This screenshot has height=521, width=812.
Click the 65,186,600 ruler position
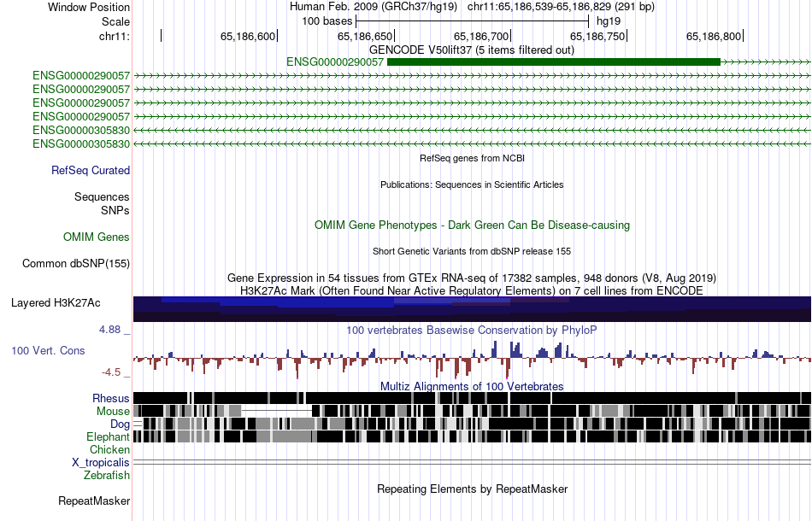pos(248,36)
